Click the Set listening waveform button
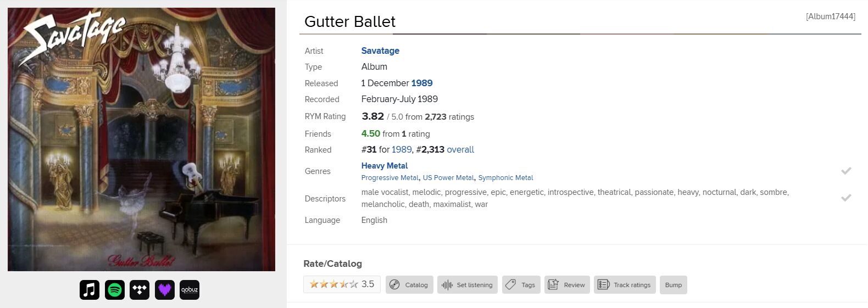The width and height of the screenshot is (868, 308). (468, 284)
